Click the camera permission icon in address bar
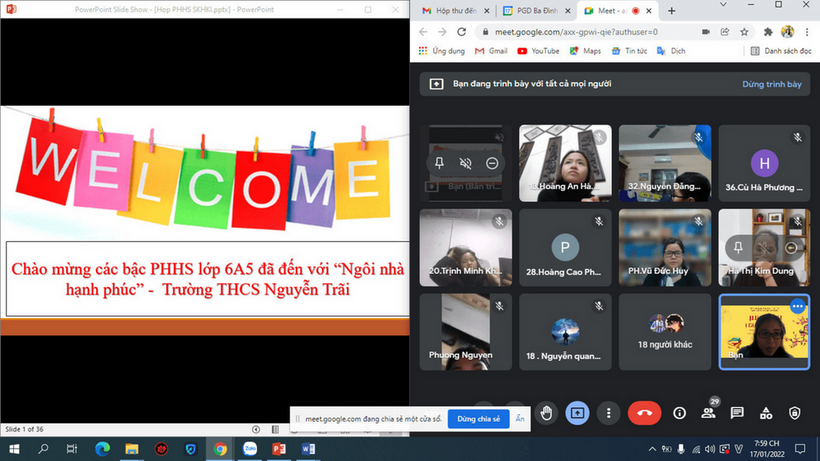Screen dimensions: 820x461 (x=705, y=32)
